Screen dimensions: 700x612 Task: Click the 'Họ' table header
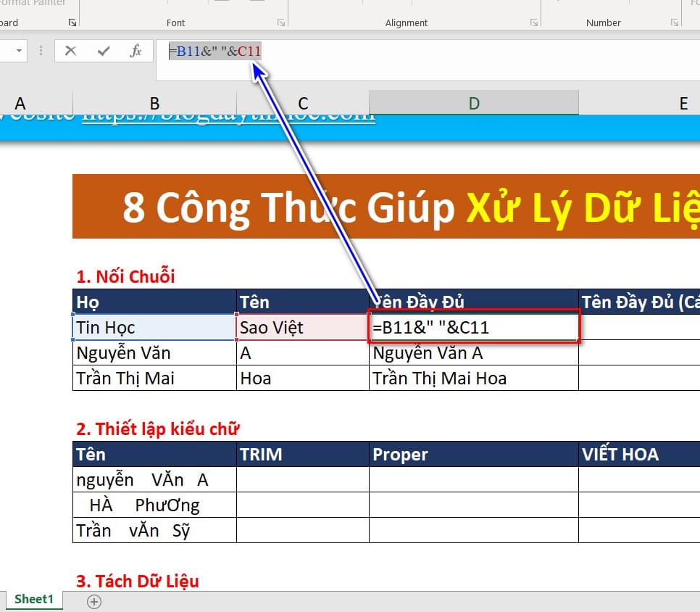(x=154, y=302)
